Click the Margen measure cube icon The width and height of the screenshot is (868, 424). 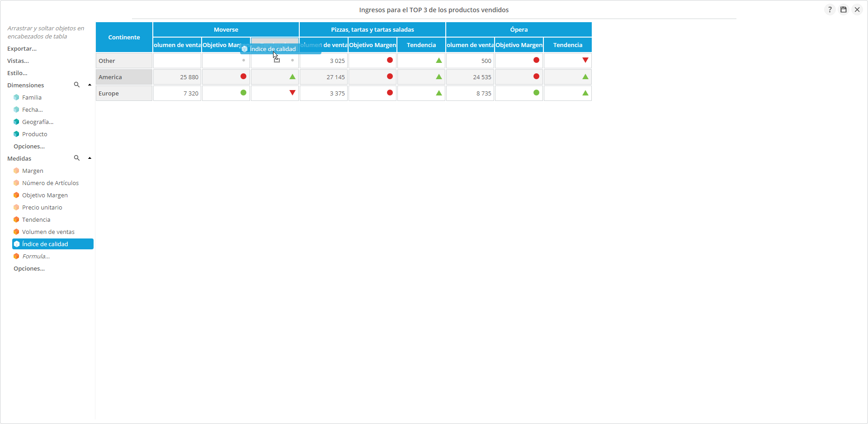coord(16,171)
